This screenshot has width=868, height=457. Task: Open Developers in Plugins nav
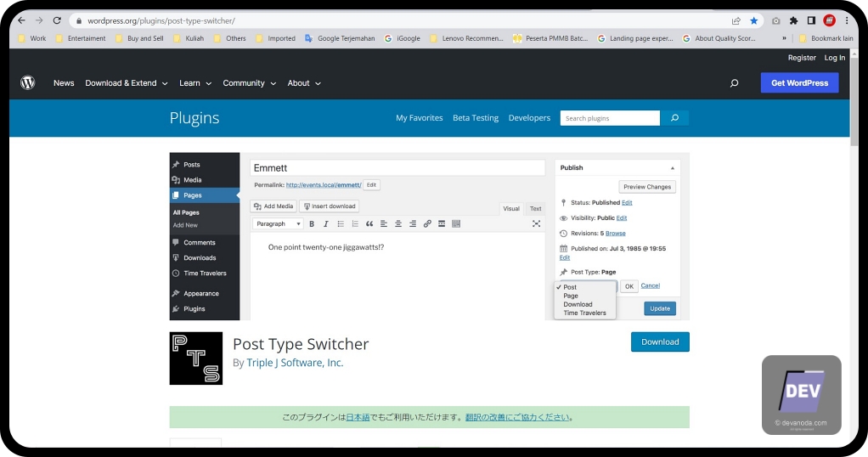click(x=529, y=118)
